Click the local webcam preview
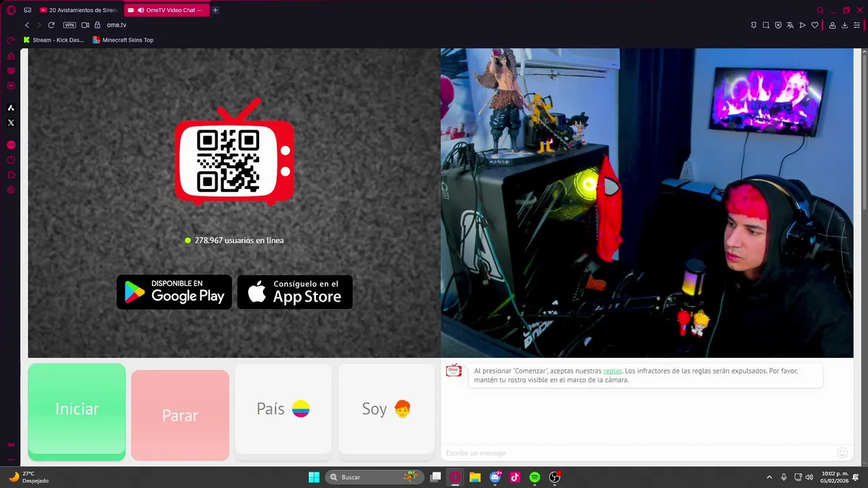This screenshot has width=868, height=488. (x=647, y=203)
